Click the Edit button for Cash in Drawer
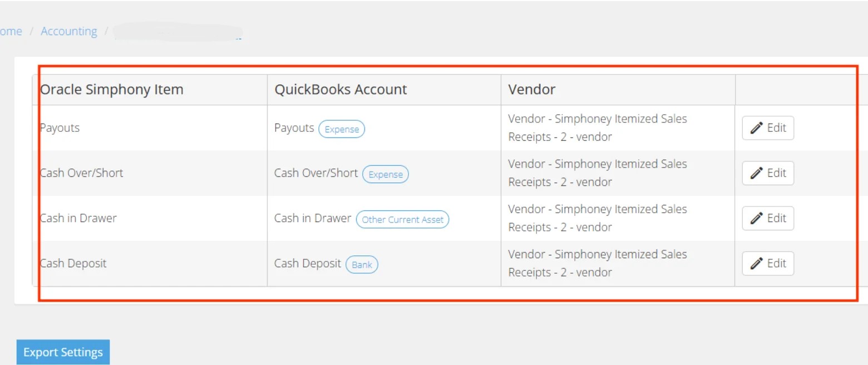Image resolution: width=868 pixels, height=365 pixels. click(x=768, y=218)
